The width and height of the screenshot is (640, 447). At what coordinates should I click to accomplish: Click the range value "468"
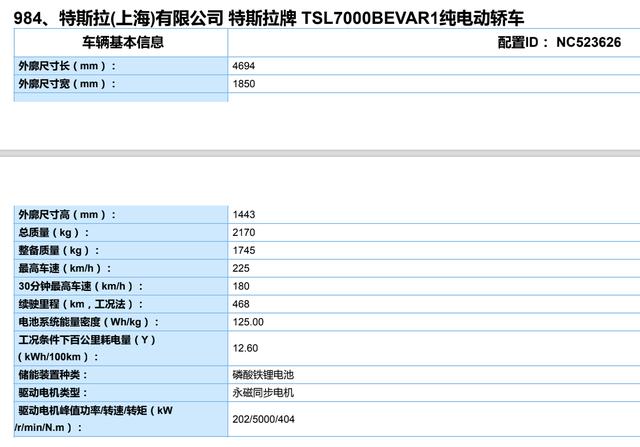click(241, 304)
